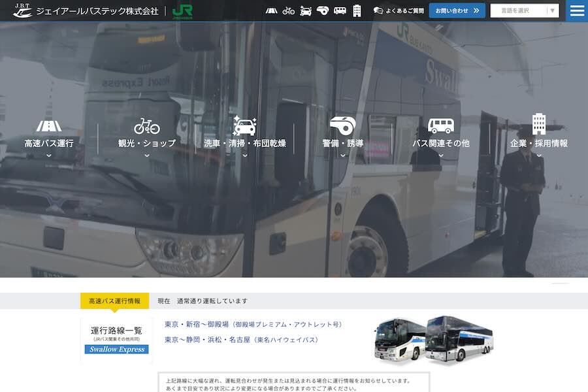Open 運行路線一覧 Swallow Express card
The height and width of the screenshot is (392, 588).
[116, 340]
